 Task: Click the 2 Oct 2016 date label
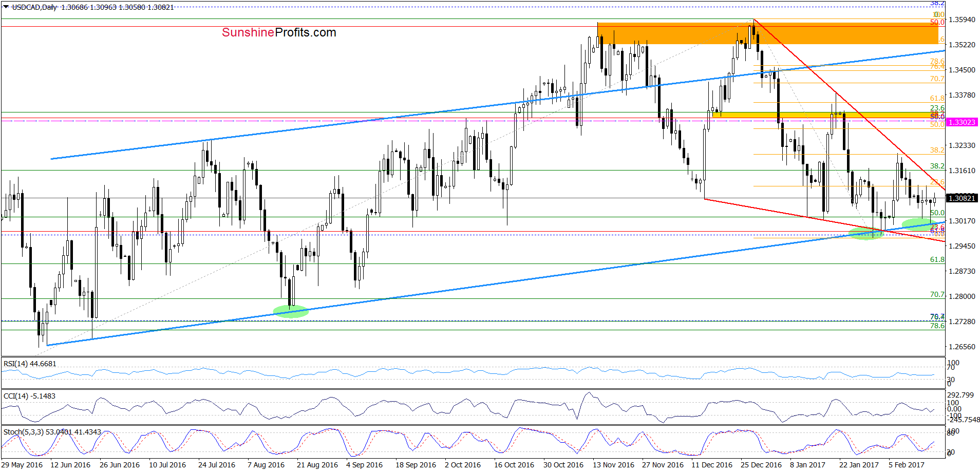pyautogui.click(x=463, y=465)
